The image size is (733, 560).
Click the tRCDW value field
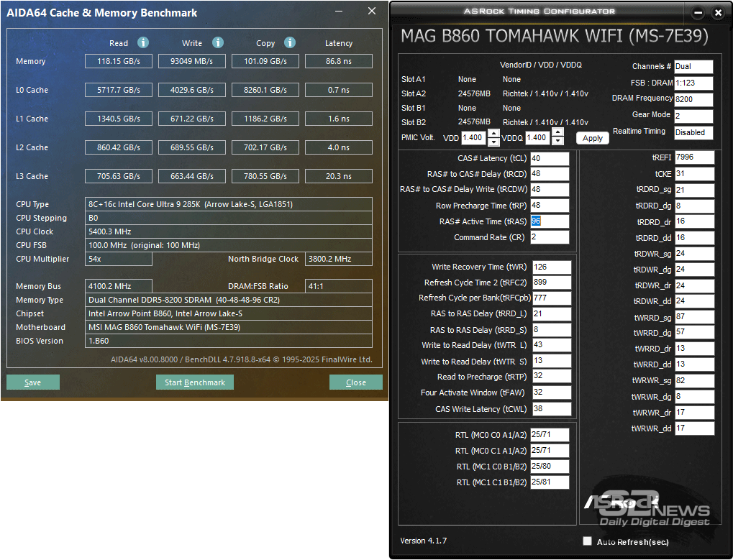click(x=550, y=190)
